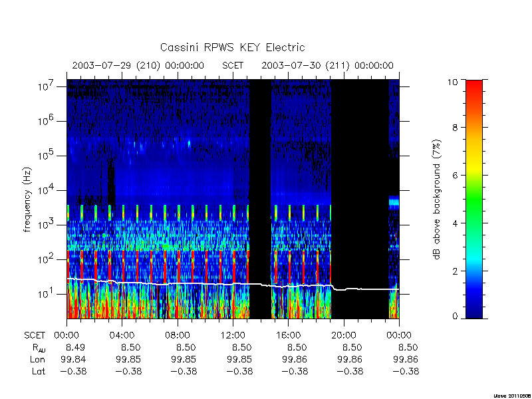Click the Lat value under '20:00'
The width and height of the screenshot is (532, 399).
click(350, 371)
